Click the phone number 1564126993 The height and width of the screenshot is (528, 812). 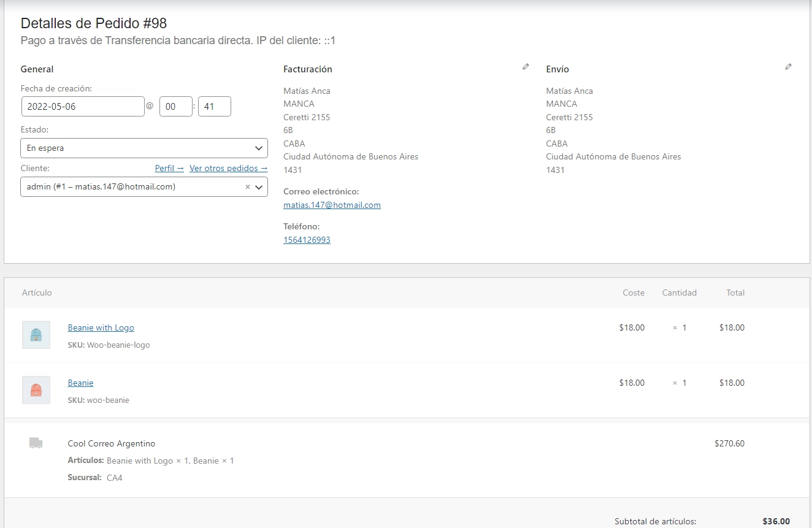[307, 240]
